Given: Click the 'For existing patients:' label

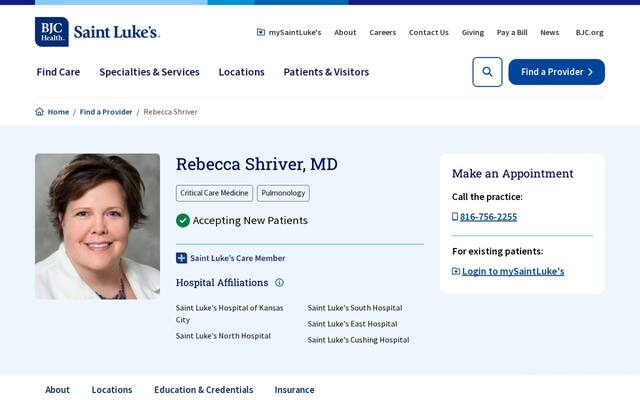Looking at the screenshot, I should pyautogui.click(x=497, y=251).
